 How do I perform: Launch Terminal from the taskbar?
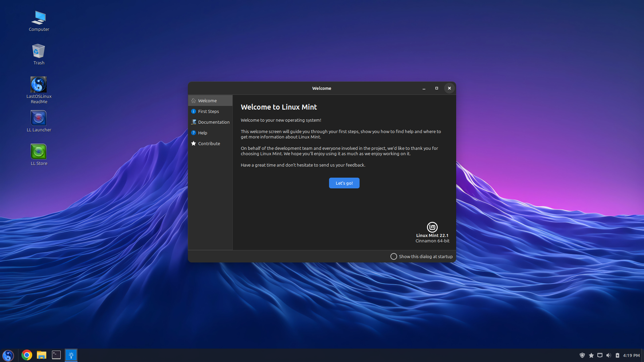(56, 355)
